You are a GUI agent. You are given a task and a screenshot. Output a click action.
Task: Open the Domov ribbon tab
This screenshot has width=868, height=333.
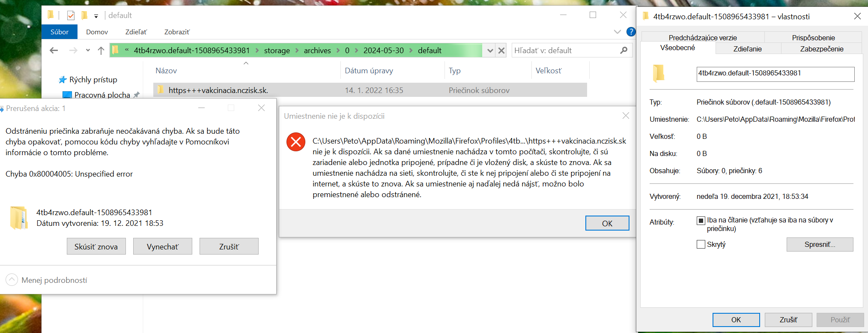(97, 32)
